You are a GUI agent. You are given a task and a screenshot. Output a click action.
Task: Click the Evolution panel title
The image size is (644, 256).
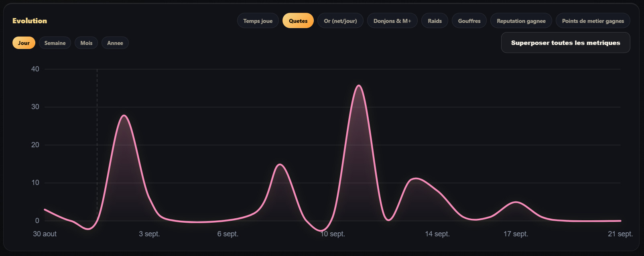tap(30, 21)
